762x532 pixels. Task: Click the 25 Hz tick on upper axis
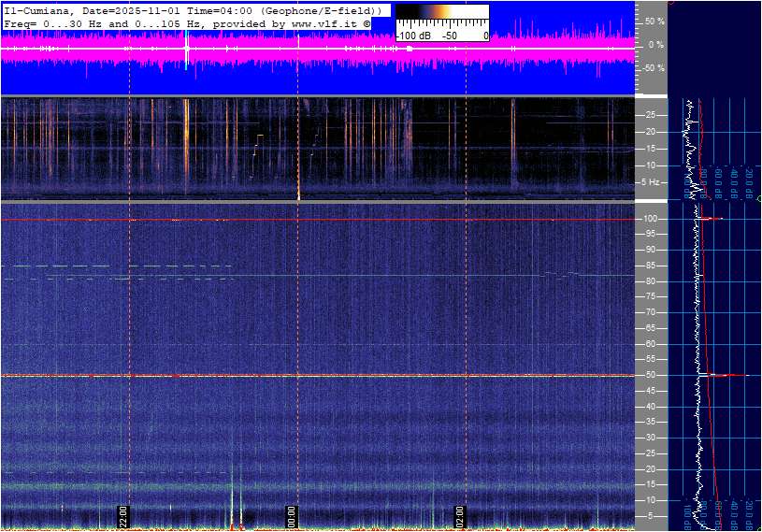652,115
